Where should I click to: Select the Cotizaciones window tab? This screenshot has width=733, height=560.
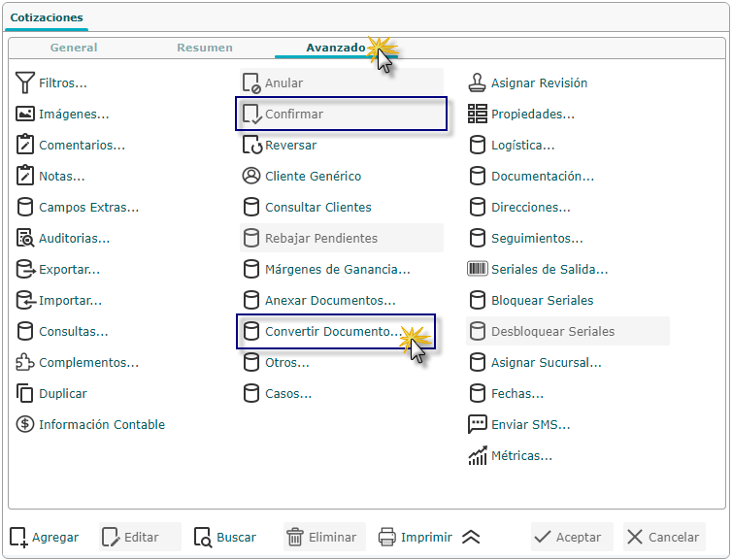click(47, 17)
